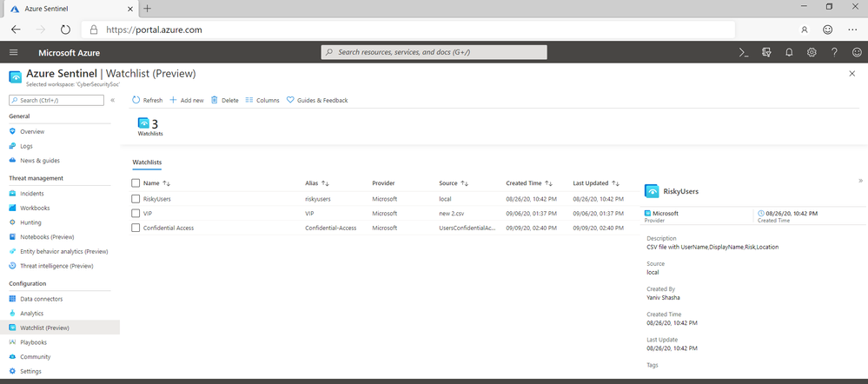
Task: Click the Delete command
Action: pyautogui.click(x=225, y=100)
